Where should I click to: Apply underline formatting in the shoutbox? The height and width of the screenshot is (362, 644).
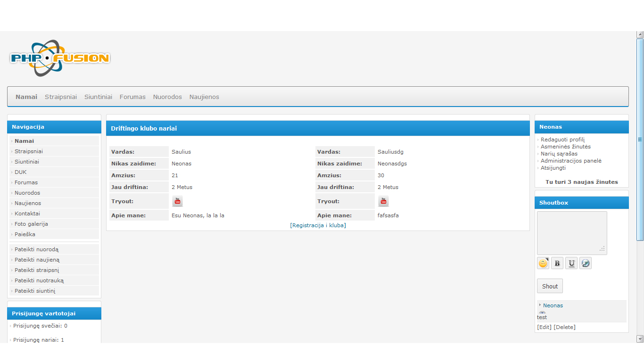(571, 263)
